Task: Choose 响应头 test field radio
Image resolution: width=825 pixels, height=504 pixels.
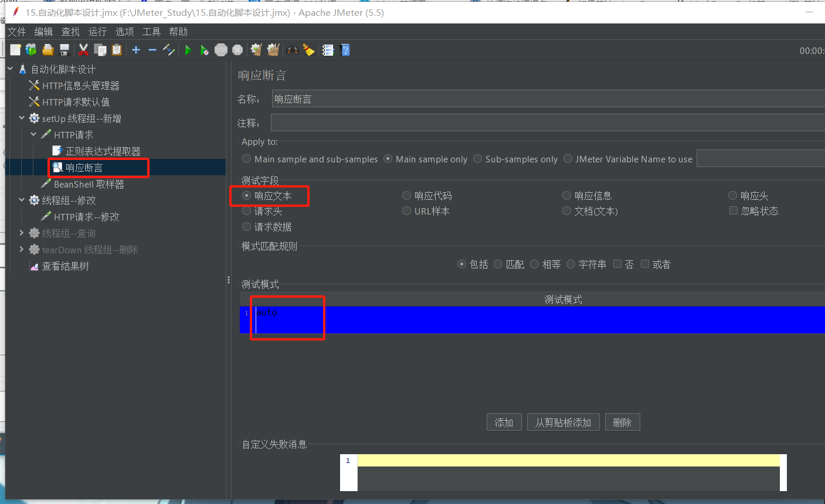Action: pyautogui.click(x=733, y=195)
